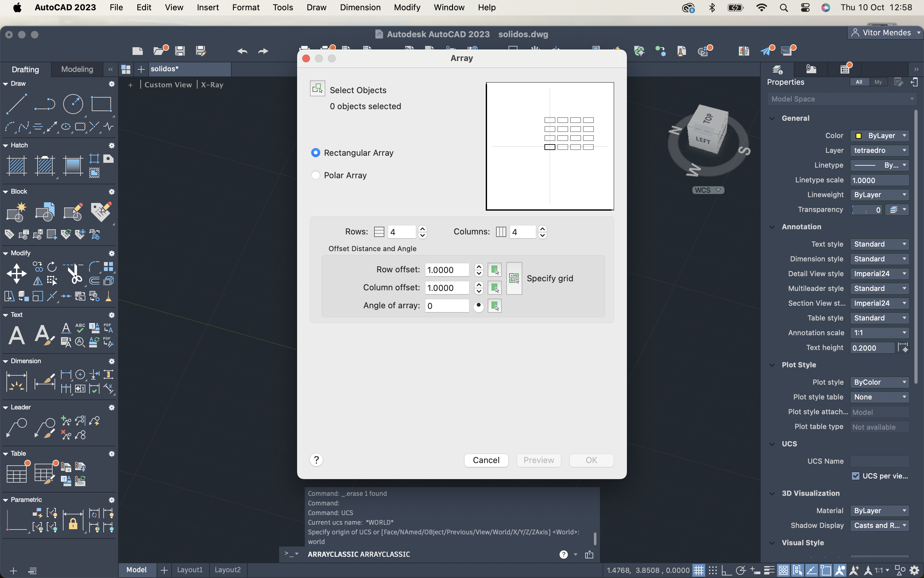
Task: Click the Angle of array dial
Action: pyautogui.click(x=478, y=307)
